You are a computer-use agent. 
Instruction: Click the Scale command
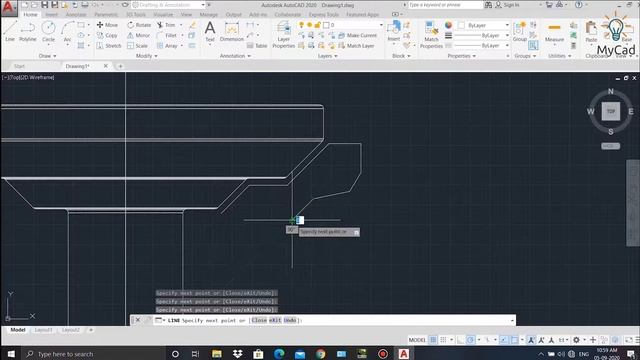click(x=137, y=46)
